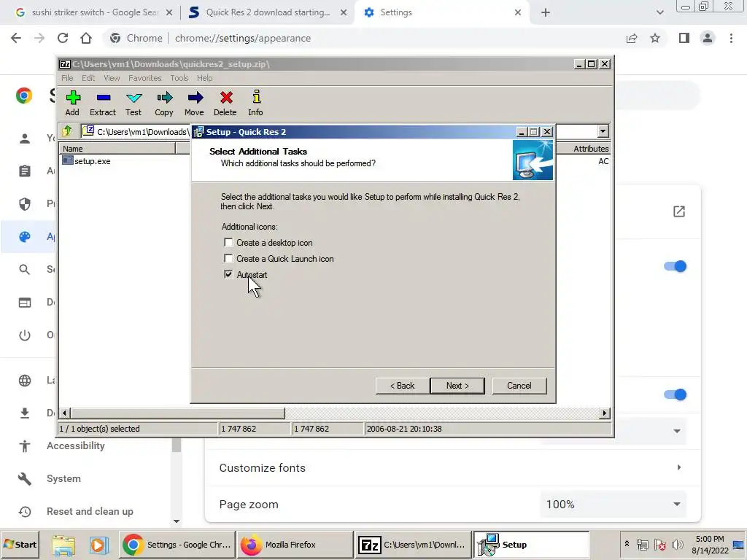Open the System settings section
Viewport: 747px width, 560px height.
point(64,478)
